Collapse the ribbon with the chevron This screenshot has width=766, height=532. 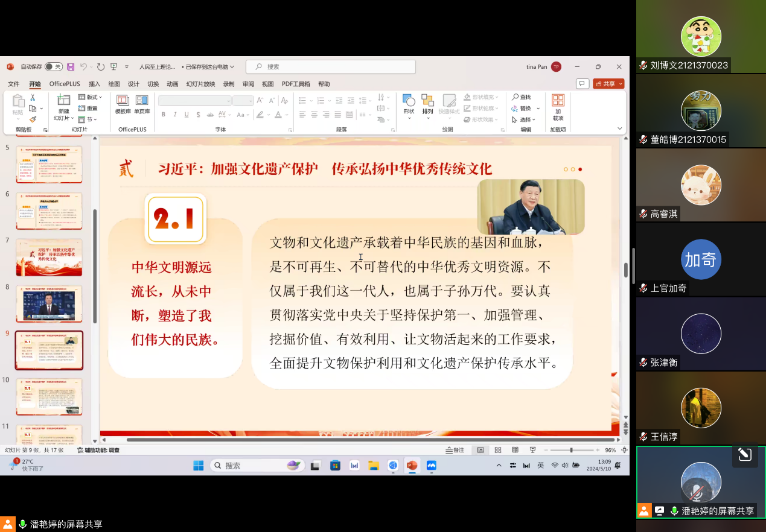619,128
